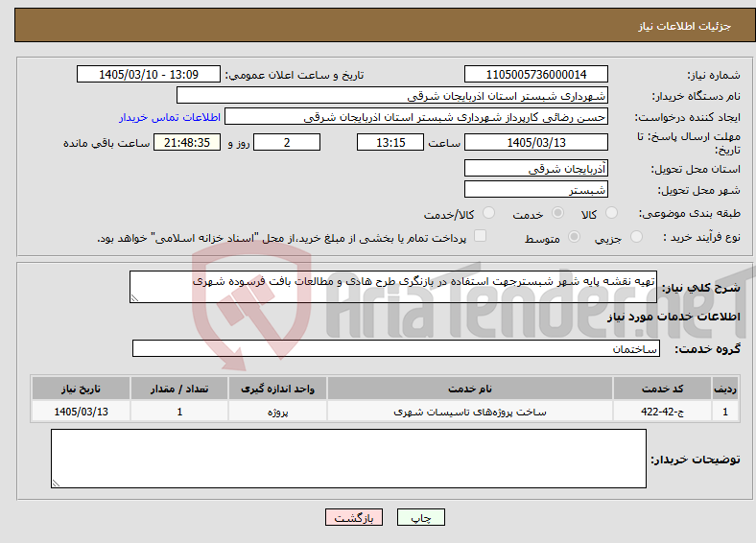Click the تاریخ نیاز column header
756x543 pixels.
click(81, 389)
